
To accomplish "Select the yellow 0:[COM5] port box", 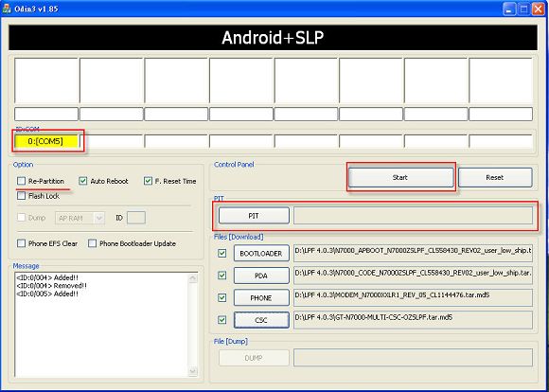I will pyautogui.click(x=45, y=141).
